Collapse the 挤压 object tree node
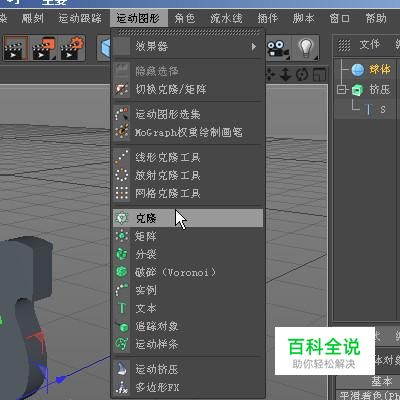This screenshot has height=400, width=400. (x=342, y=89)
